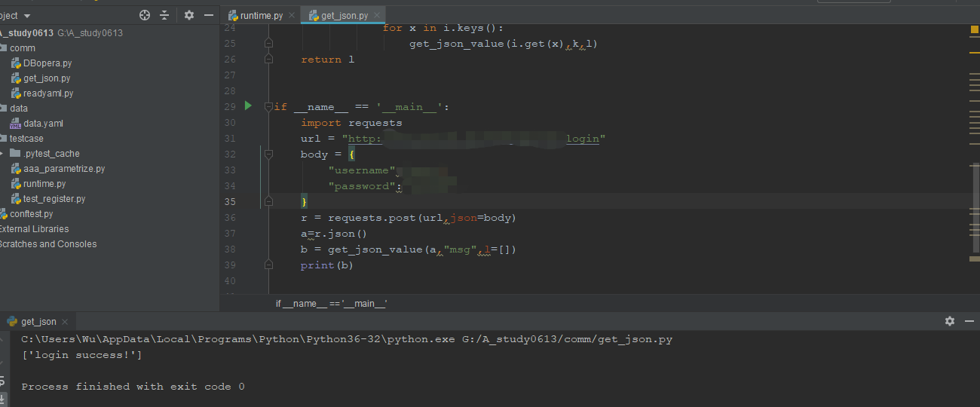This screenshot has height=407, width=980.
Task: Select the comm folder
Action: pyautogui.click(x=23, y=48)
